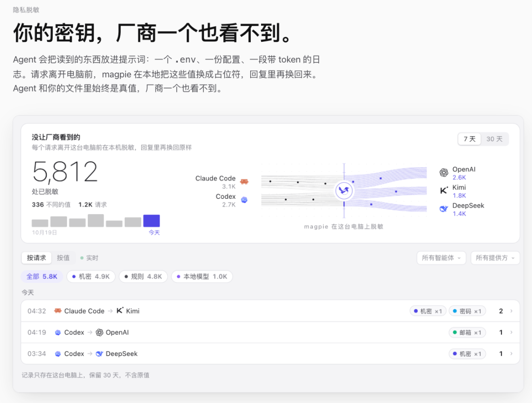The image size is (532, 403).
Task: Click the count 2 in the 04:32 row
Action: click(501, 311)
